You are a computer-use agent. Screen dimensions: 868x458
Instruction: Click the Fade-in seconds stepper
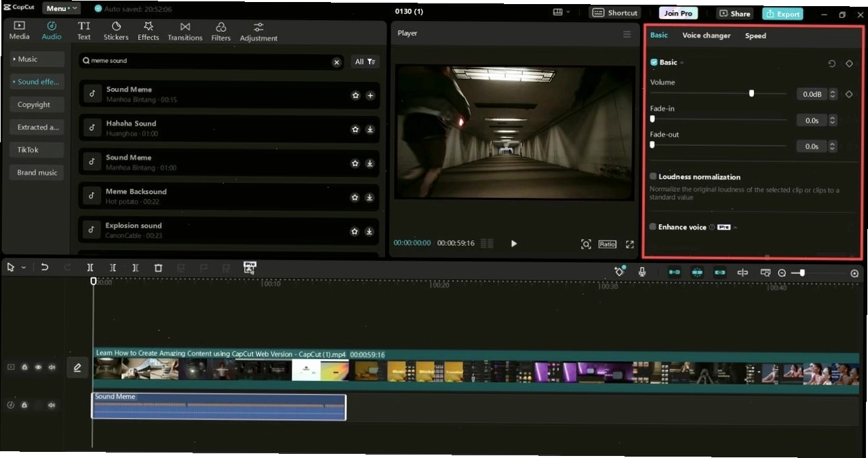click(x=833, y=121)
